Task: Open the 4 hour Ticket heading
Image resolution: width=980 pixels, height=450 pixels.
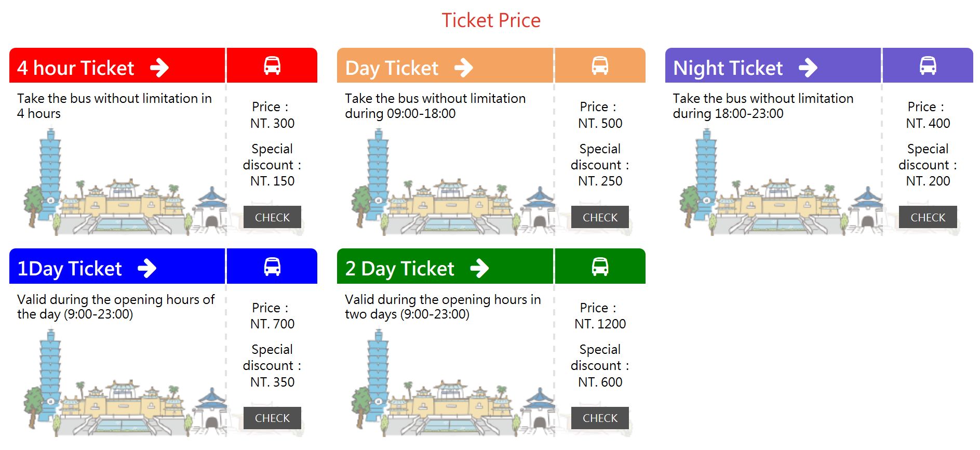Action: point(76,68)
